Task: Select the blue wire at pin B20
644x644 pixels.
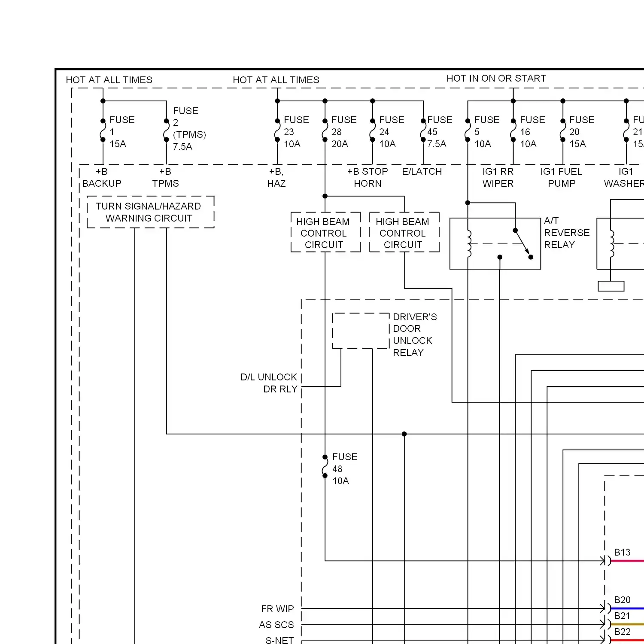Action: coord(627,608)
